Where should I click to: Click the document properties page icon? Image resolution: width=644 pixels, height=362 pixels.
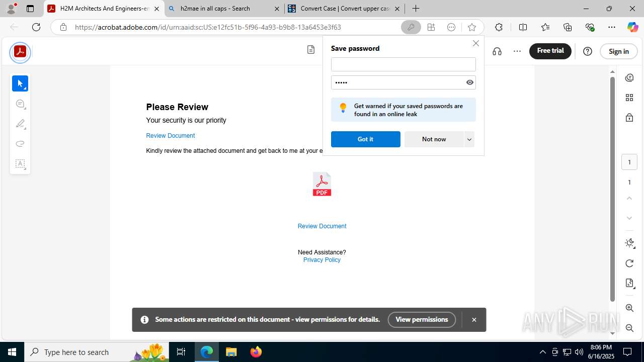click(629, 284)
